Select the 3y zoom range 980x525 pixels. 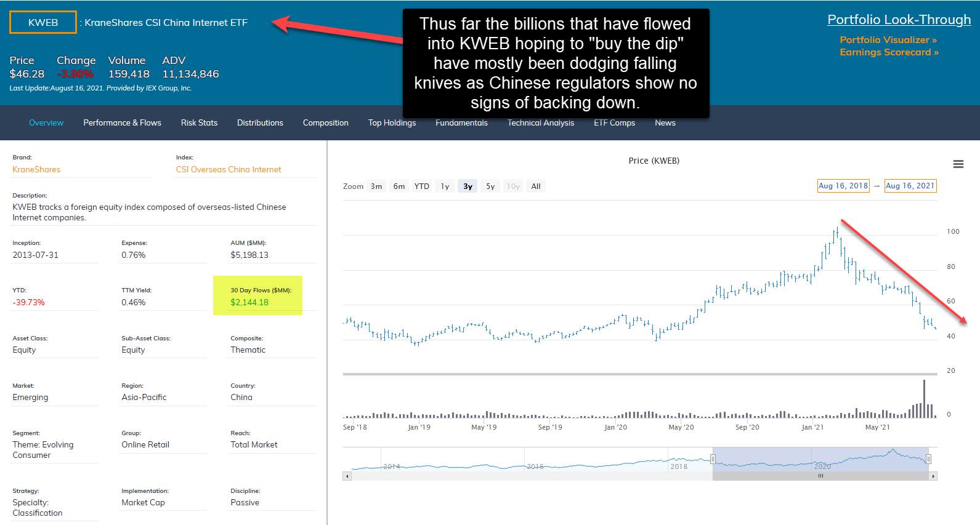(x=468, y=186)
